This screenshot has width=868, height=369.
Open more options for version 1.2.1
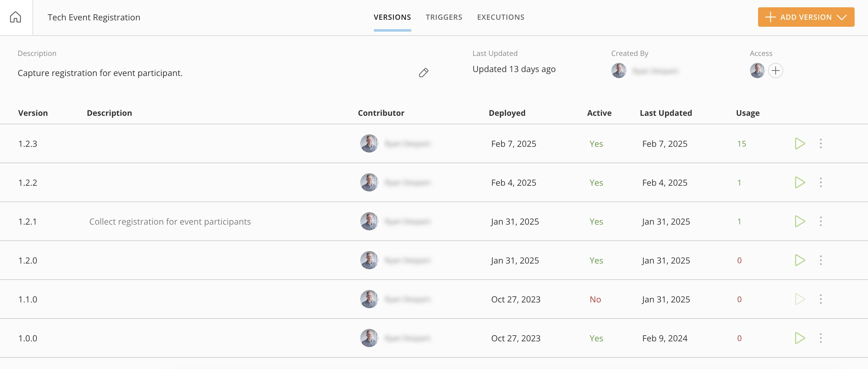[821, 221]
